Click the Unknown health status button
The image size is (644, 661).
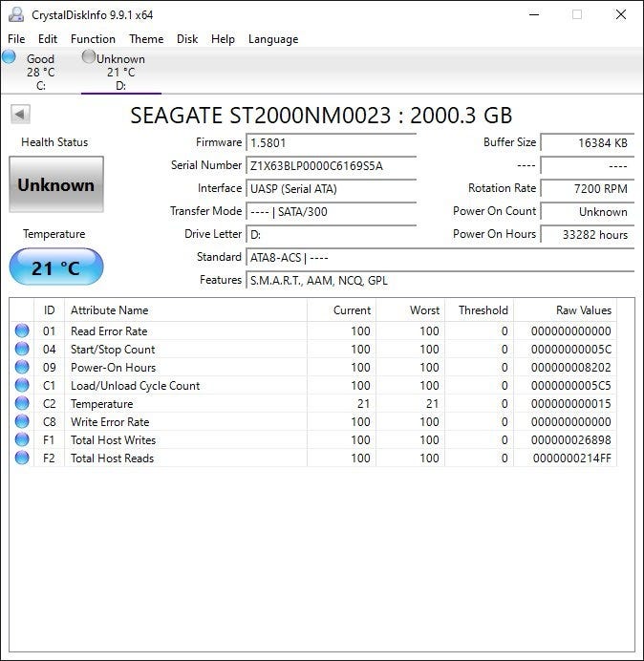pos(56,184)
